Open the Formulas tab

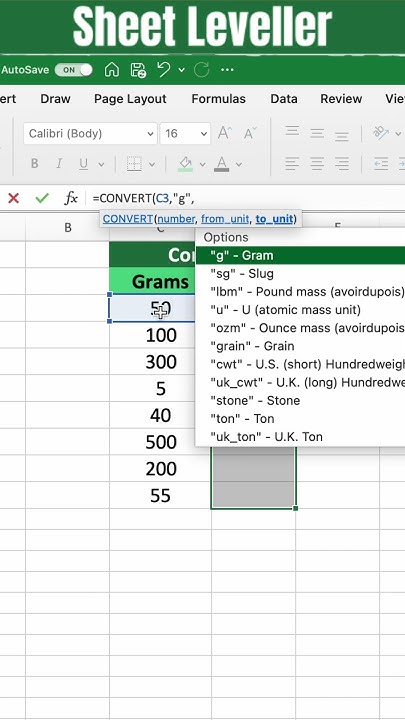coord(219,99)
